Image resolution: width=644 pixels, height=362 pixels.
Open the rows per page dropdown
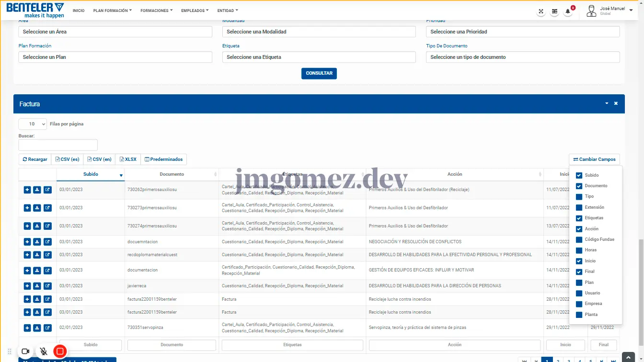click(x=33, y=124)
